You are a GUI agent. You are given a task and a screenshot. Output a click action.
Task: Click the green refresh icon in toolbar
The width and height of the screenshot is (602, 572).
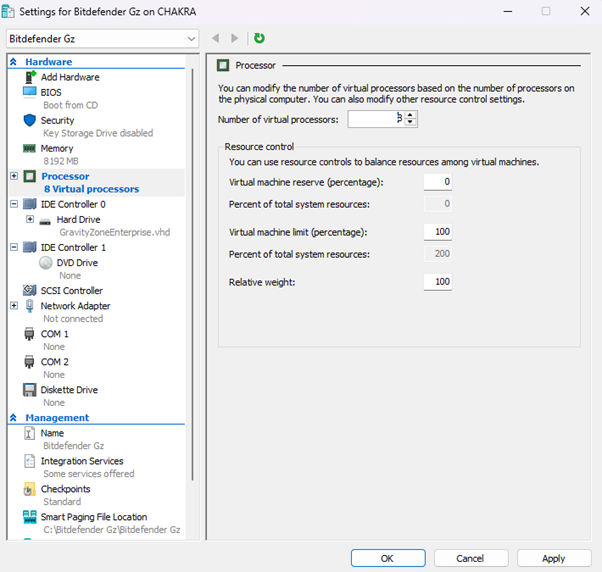260,38
